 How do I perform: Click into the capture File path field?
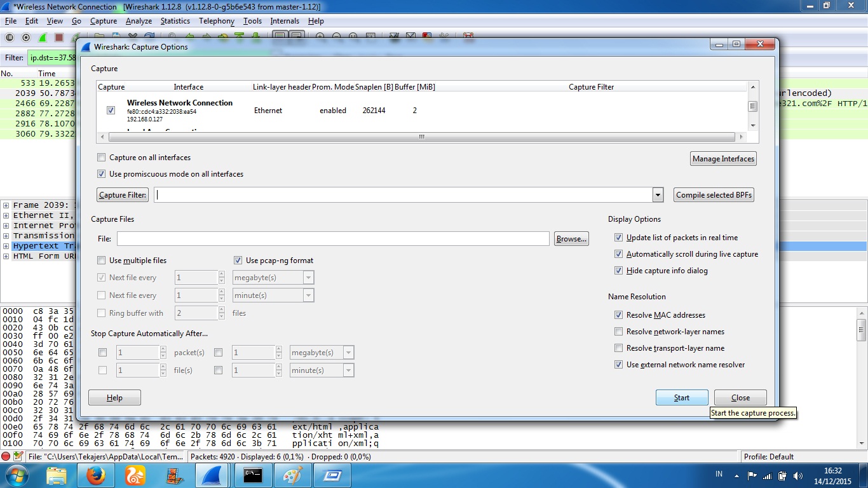pyautogui.click(x=333, y=239)
